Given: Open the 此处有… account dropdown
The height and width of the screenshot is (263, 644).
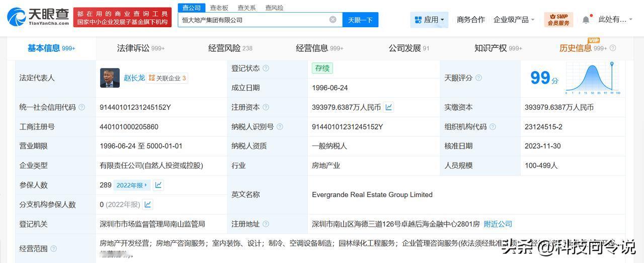Looking at the screenshot, I should [615, 20].
